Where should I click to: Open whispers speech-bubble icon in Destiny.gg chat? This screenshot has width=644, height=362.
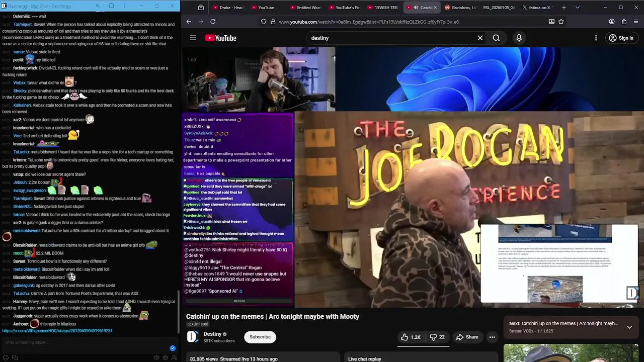15,357
